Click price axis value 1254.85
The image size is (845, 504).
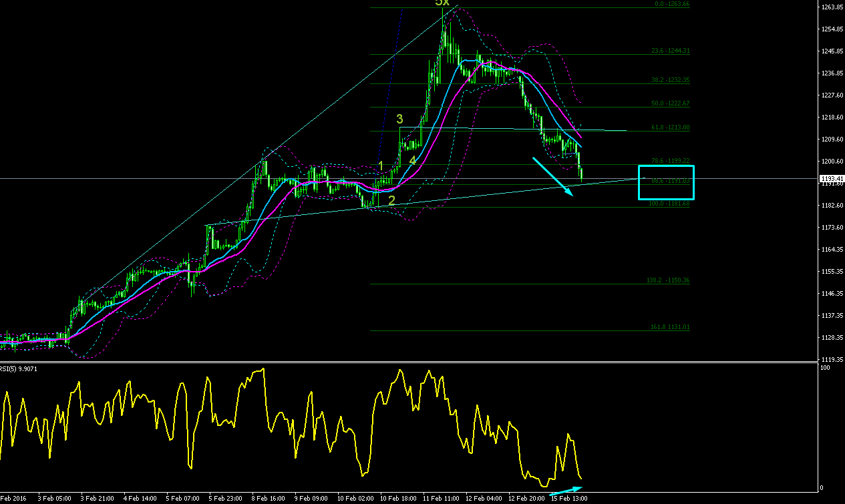click(x=832, y=29)
